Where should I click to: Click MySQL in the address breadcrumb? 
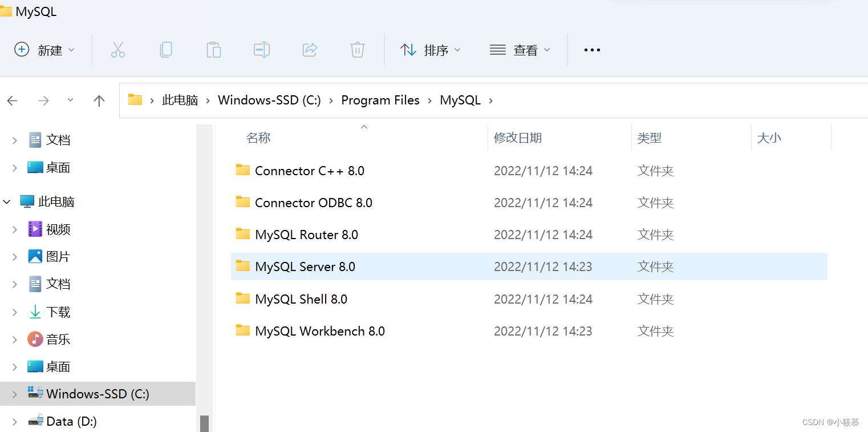pos(460,100)
